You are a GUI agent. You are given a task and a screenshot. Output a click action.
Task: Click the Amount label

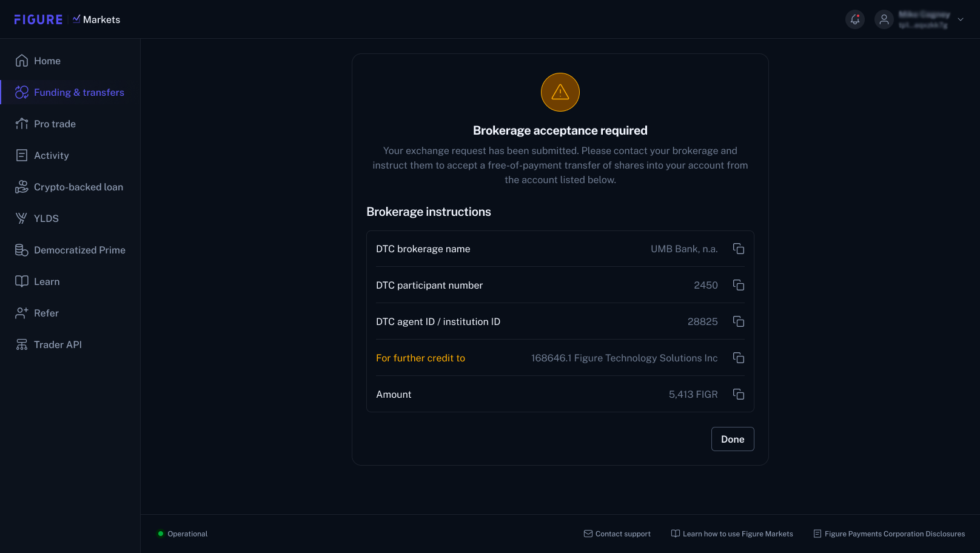pos(394,394)
